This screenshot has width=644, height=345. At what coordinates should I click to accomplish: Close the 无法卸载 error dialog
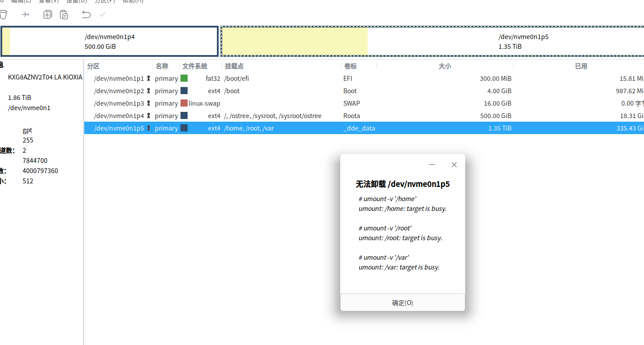(x=454, y=165)
